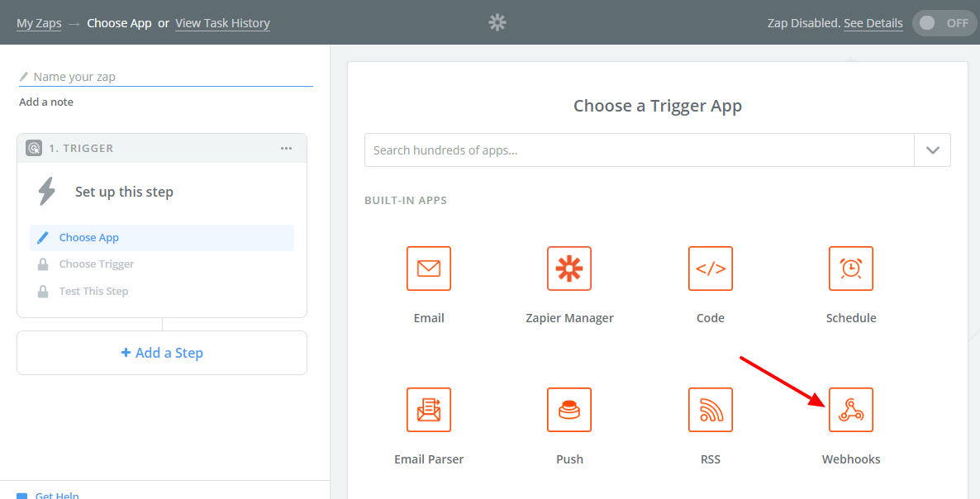Viewport: 980px width, 499px height.
Task: Click the Zapier logo in header
Action: (497, 23)
